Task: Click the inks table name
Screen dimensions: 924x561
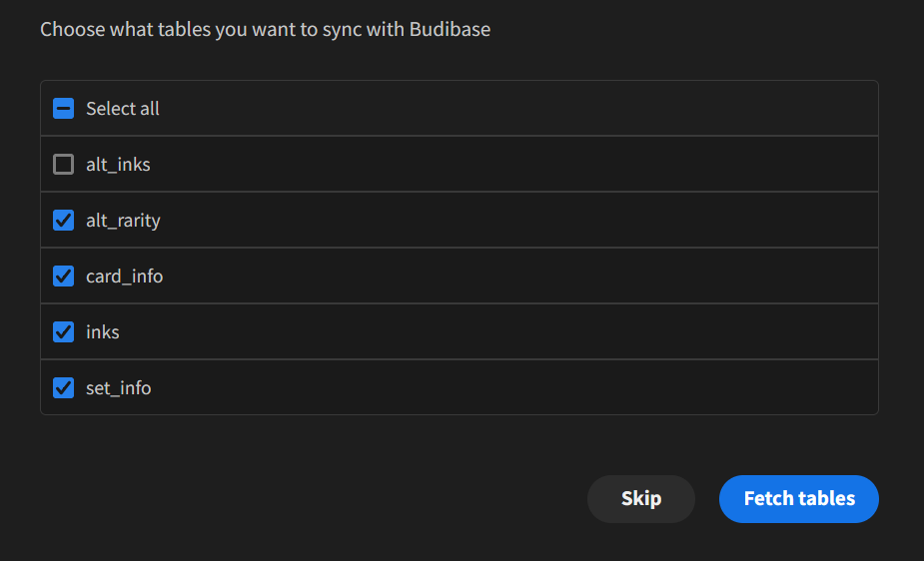Action: pyautogui.click(x=103, y=332)
